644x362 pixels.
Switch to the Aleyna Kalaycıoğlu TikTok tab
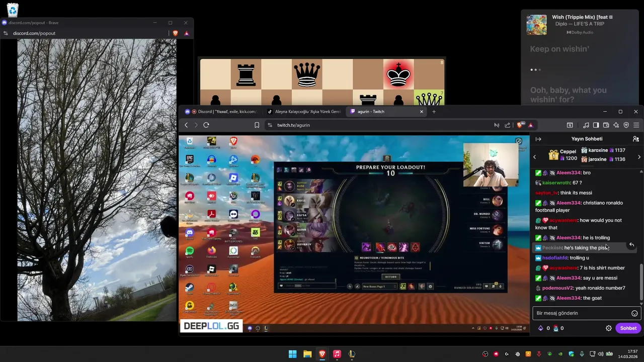(x=304, y=112)
